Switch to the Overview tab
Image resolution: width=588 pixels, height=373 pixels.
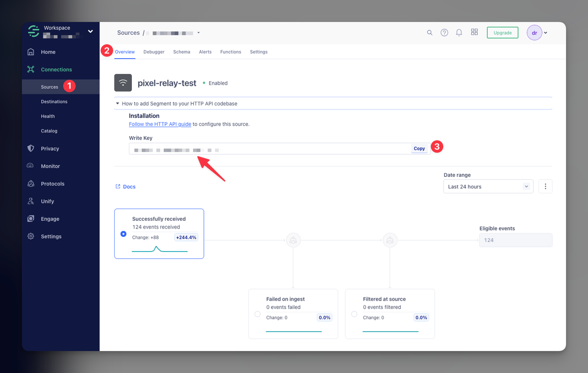[x=125, y=52]
